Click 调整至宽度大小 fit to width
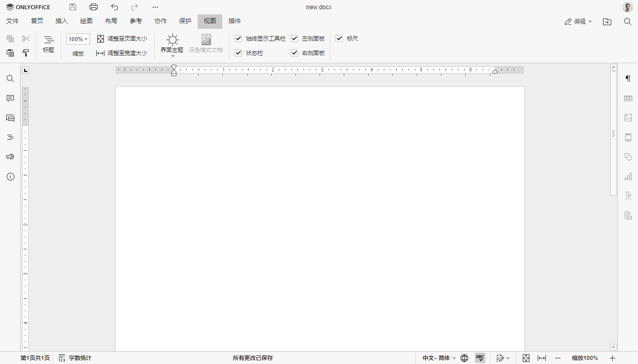Image resolution: width=638 pixels, height=364 pixels. click(122, 53)
